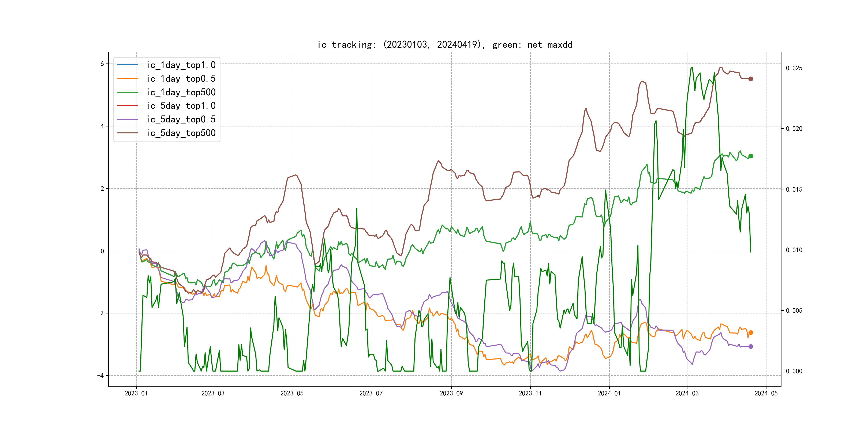Click the purple ic_5day_top0.5 legend swatch
This screenshot has width=868, height=434.
(x=127, y=119)
